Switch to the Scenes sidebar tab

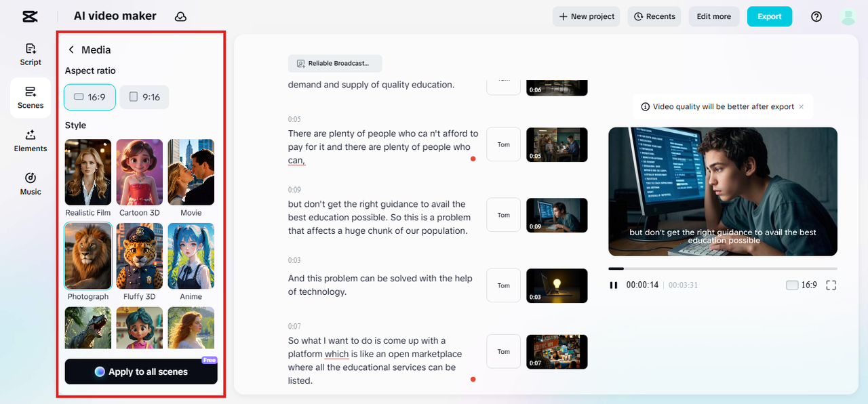(31, 98)
